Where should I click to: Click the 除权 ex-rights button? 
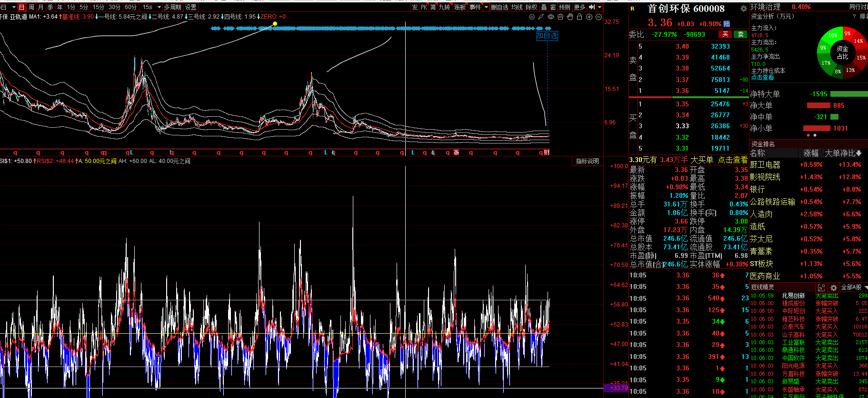[531, 7]
